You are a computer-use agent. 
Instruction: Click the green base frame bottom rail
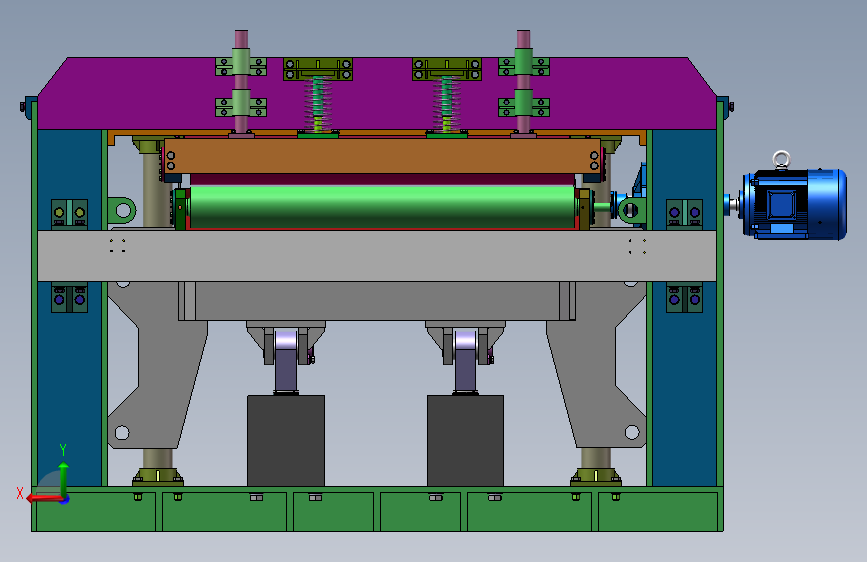377,509
